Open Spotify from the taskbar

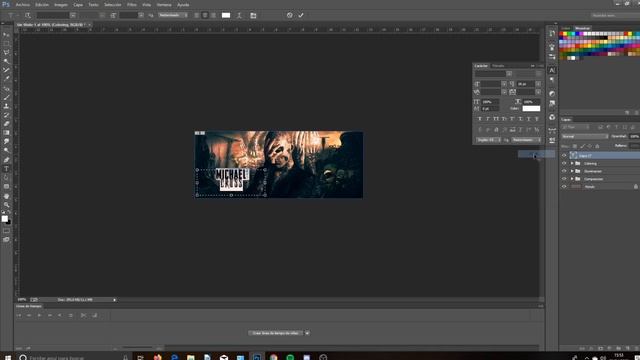click(x=290, y=357)
